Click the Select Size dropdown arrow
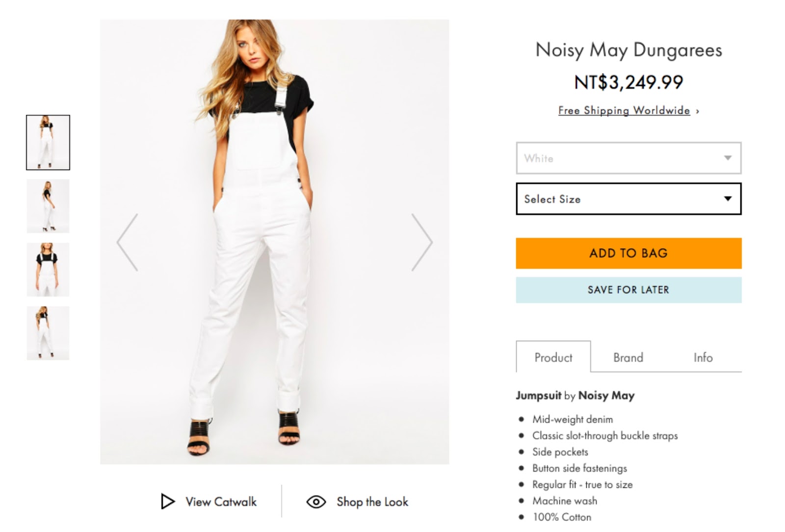This screenshot has width=785, height=532. point(728,199)
